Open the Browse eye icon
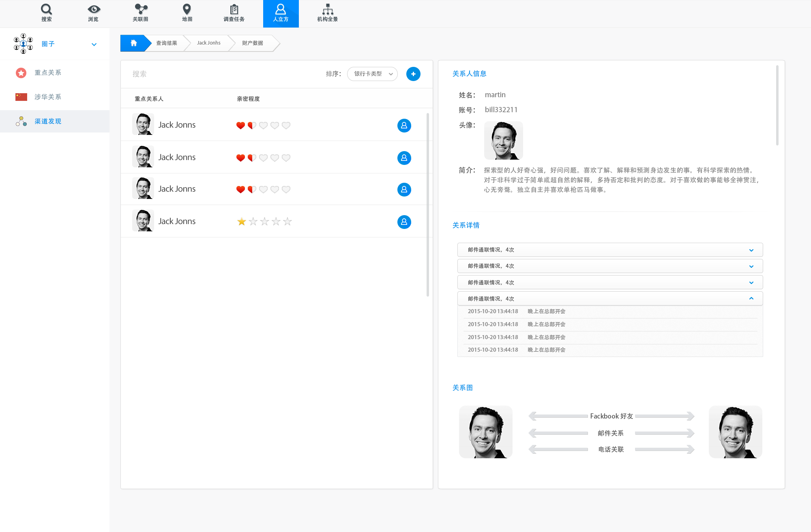This screenshot has width=811, height=532. pos(93,10)
